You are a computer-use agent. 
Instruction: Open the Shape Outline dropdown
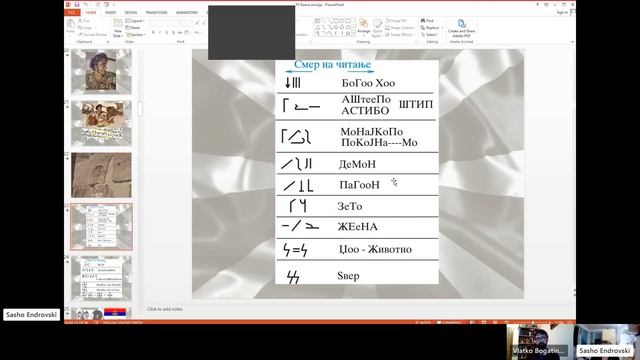[400, 27]
